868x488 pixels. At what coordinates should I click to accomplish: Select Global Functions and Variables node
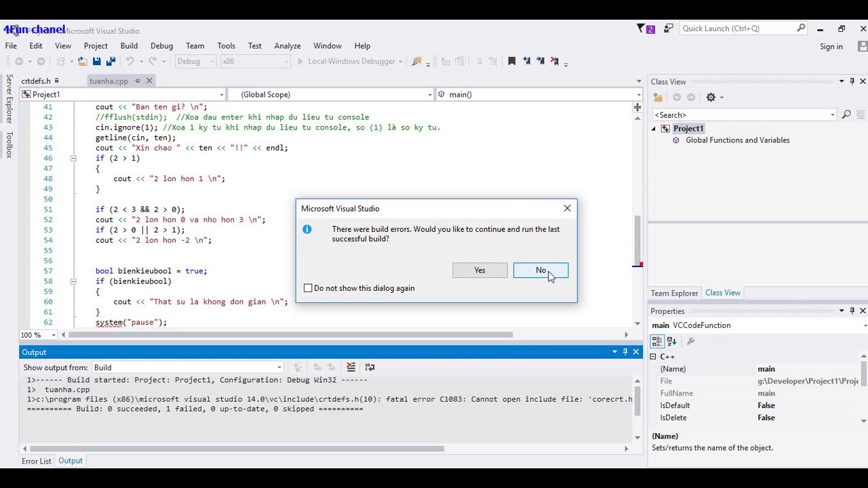737,140
